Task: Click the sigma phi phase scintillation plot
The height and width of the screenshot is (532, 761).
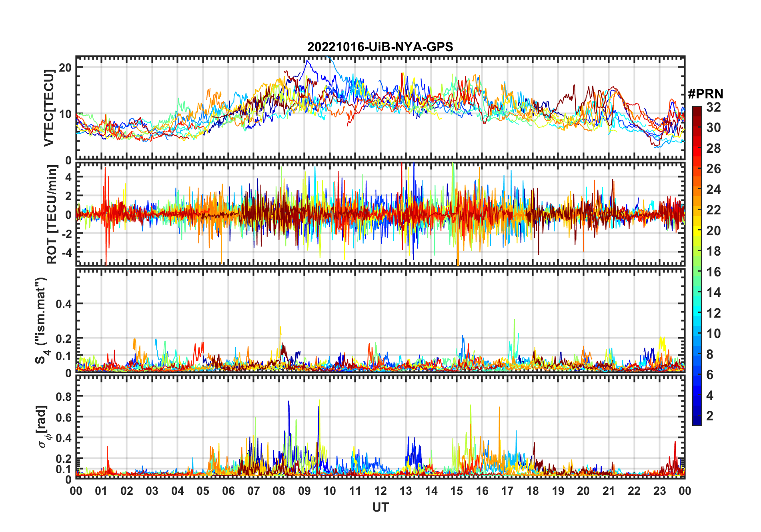Action: [380, 427]
